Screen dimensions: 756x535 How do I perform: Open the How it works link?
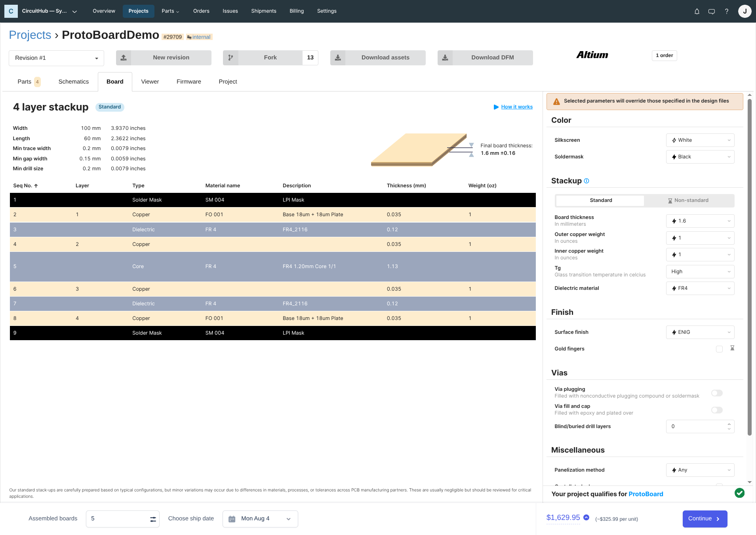[517, 107]
